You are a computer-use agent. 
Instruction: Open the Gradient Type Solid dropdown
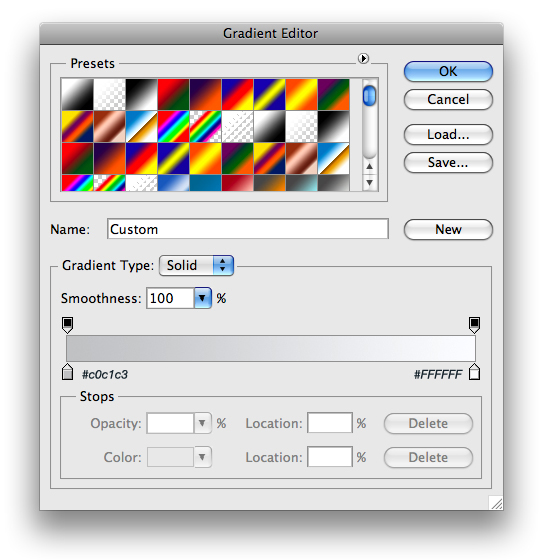point(196,265)
